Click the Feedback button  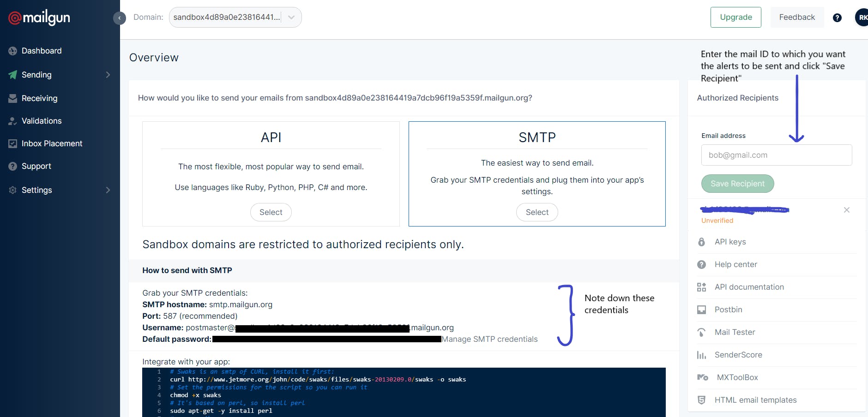click(x=797, y=18)
